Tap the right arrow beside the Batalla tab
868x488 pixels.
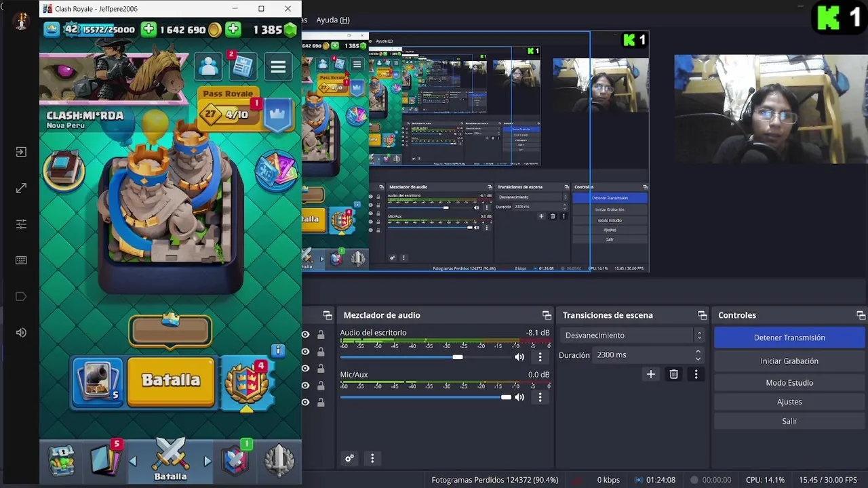tap(208, 461)
